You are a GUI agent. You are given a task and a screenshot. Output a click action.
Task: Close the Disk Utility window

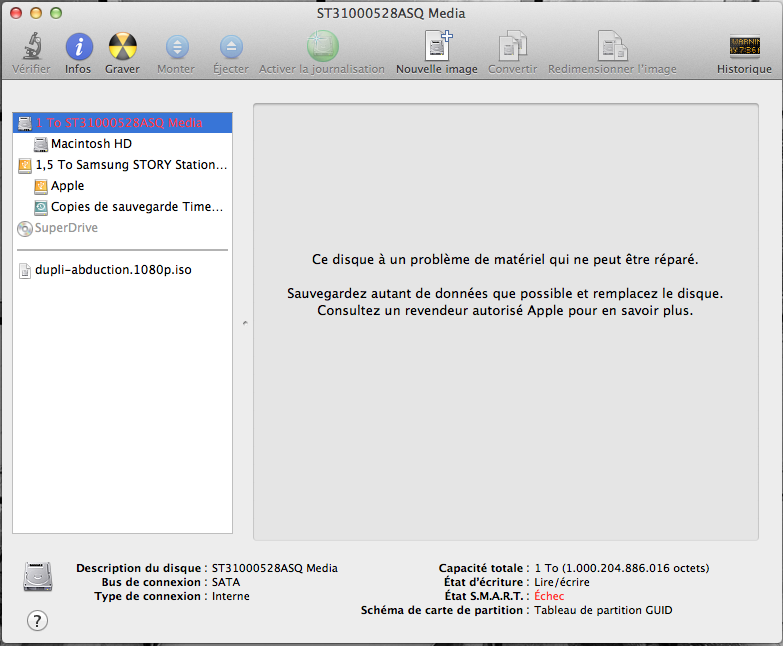[16, 13]
